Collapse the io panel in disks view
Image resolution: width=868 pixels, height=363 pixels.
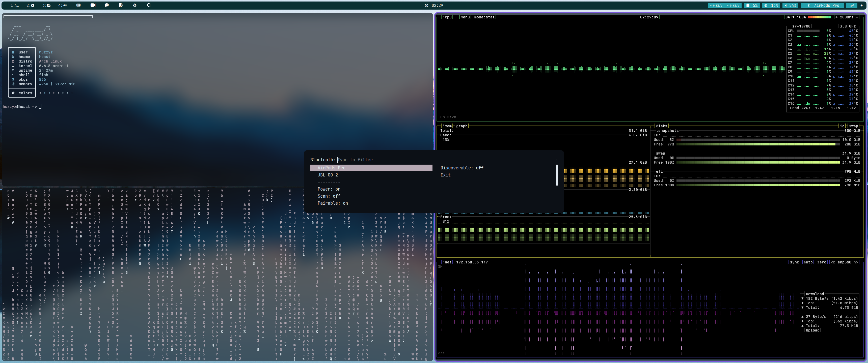coord(842,126)
